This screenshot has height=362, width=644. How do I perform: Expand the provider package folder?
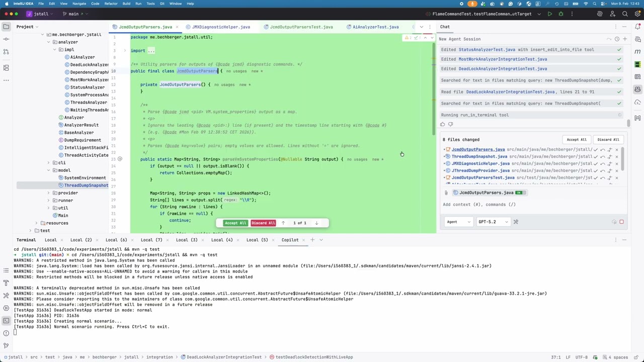coord(49,193)
